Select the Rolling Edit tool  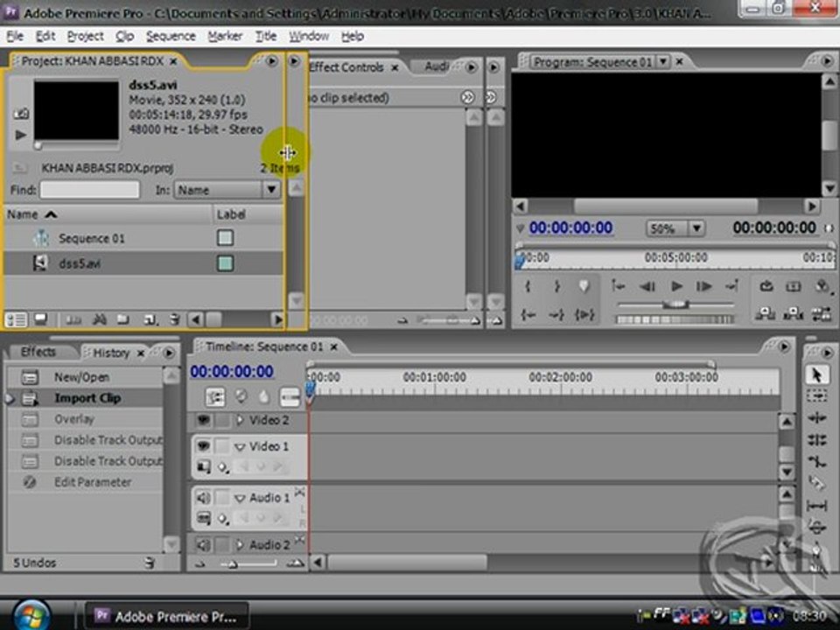click(x=816, y=440)
